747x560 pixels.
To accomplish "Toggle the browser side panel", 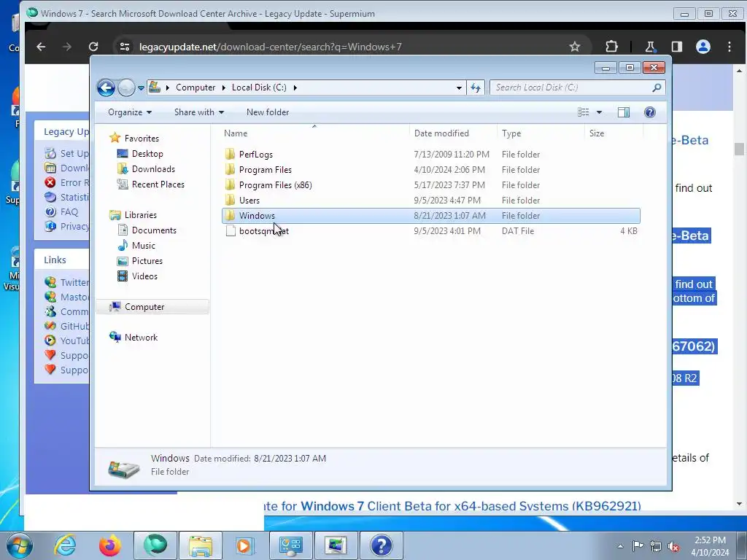I will (x=676, y=47).
